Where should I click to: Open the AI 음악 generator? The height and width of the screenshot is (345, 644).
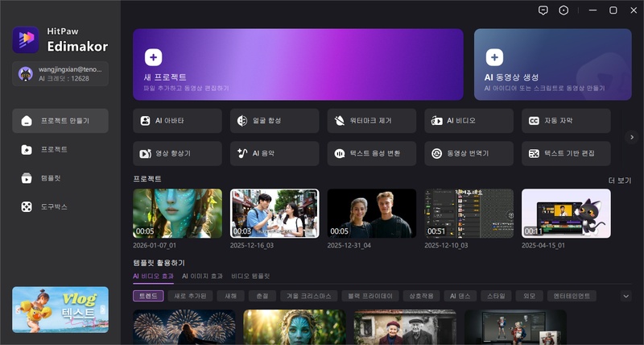coord(275,153)
